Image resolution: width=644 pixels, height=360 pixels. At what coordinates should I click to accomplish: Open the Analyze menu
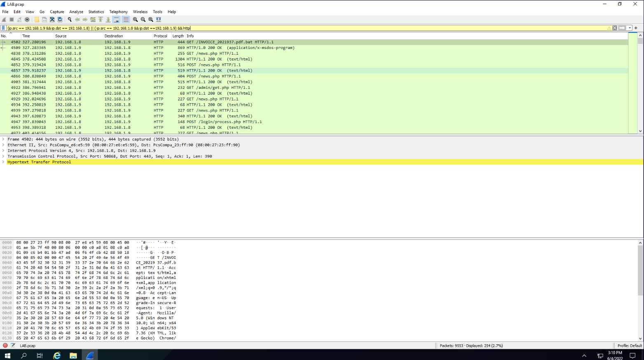(x=76, y=12)
